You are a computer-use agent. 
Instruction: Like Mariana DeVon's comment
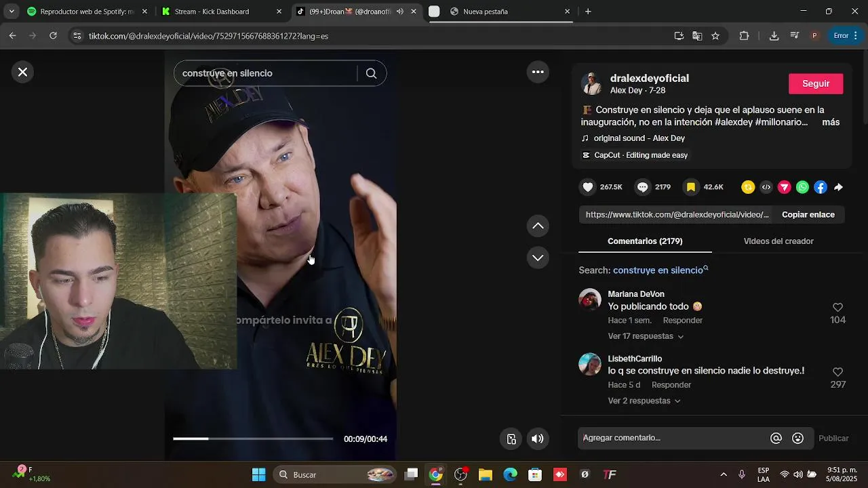pyautogui.click(x=837, y=308)
